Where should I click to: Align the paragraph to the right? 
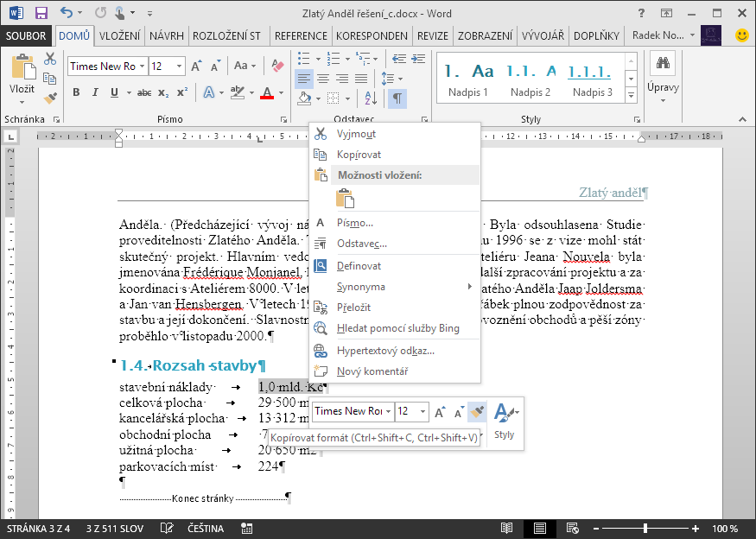click(x=342, y=79)
